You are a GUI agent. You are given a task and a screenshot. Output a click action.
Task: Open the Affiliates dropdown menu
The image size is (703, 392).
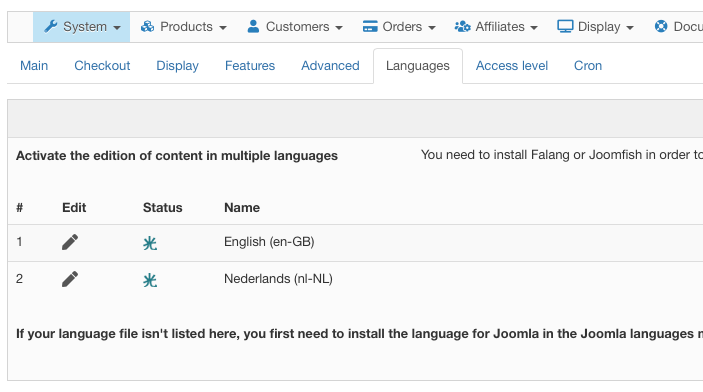(495, 27)
